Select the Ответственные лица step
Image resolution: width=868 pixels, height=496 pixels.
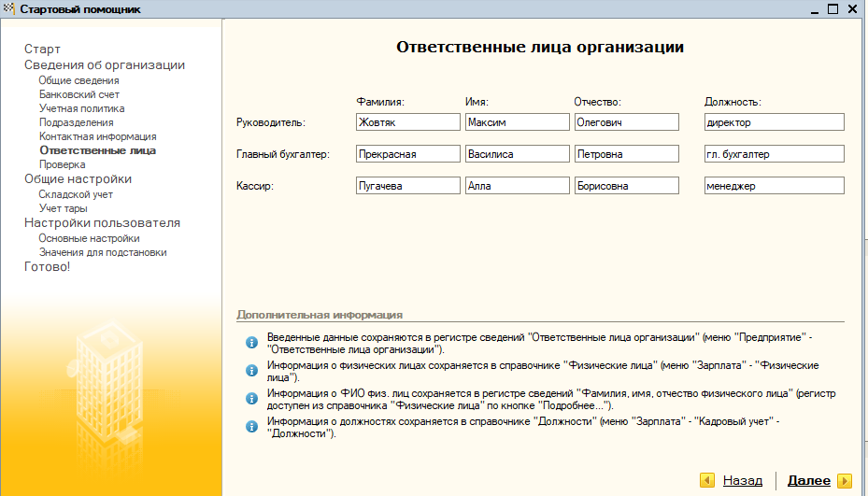[x=97, y=150]
